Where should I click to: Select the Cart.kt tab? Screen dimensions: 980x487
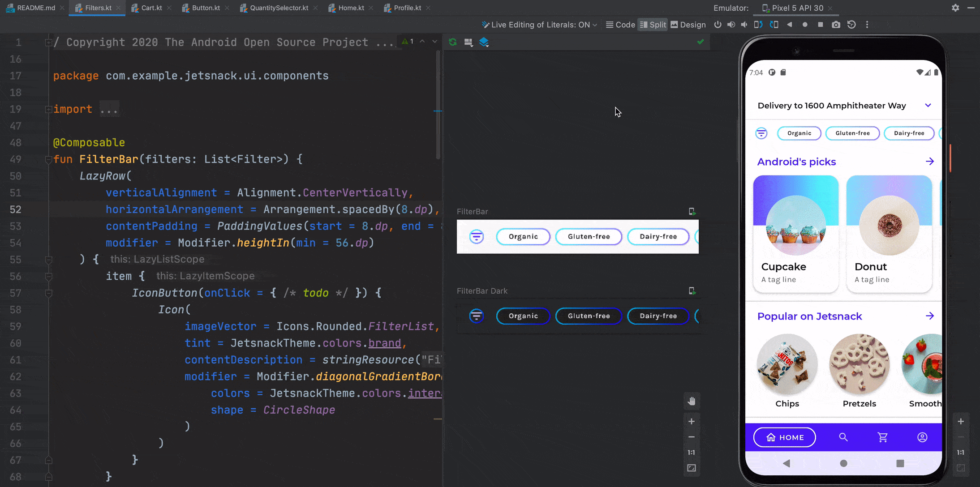(152, 8)
